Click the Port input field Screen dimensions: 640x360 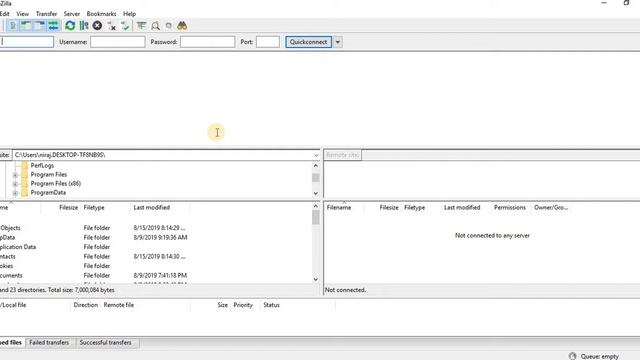(x=268, y=42)
